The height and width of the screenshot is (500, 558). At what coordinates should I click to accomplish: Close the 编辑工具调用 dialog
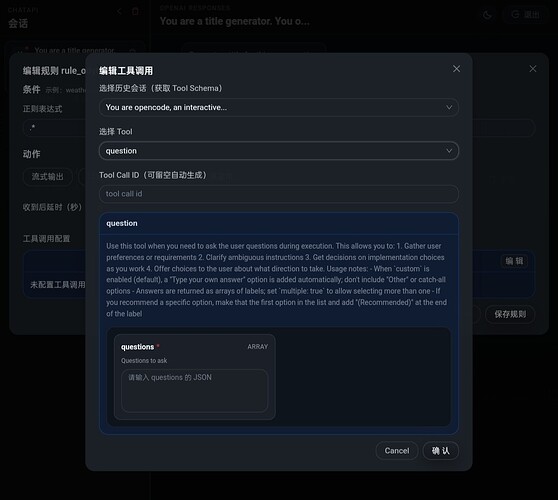coord(456,69)
